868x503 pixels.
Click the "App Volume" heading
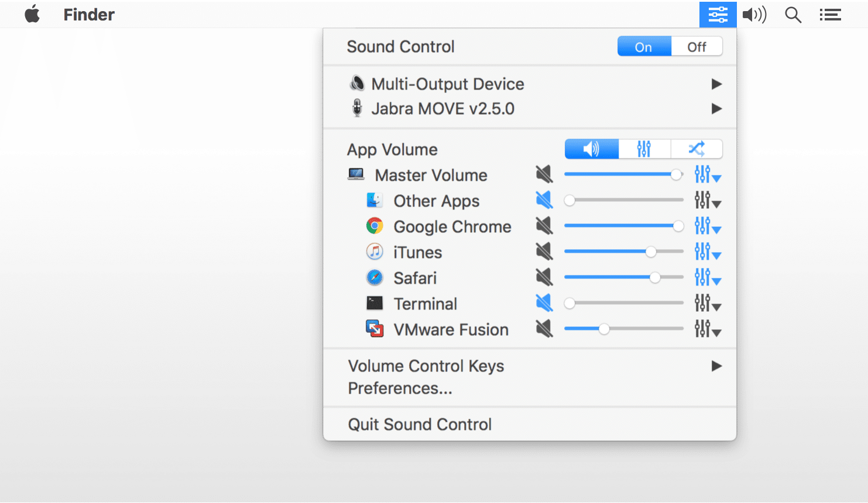coord(392,150)
